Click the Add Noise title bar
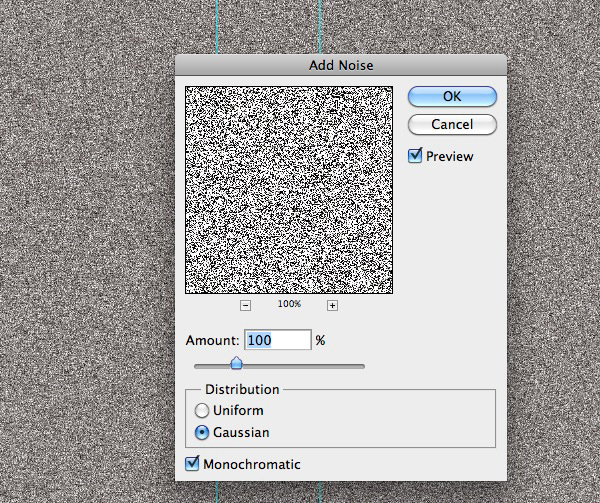The image size is (600, 503). click(341, 65)
